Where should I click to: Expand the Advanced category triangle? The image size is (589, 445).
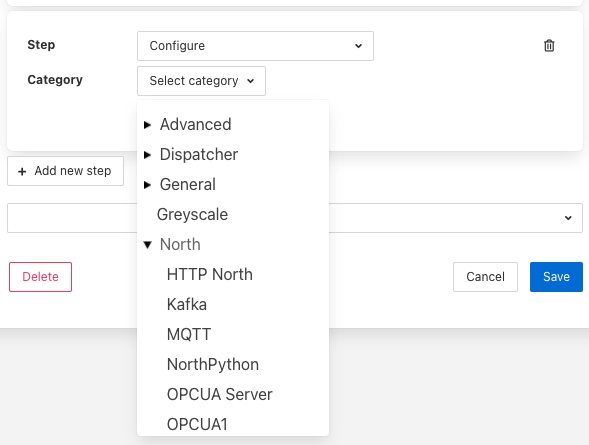coord(147,125)
